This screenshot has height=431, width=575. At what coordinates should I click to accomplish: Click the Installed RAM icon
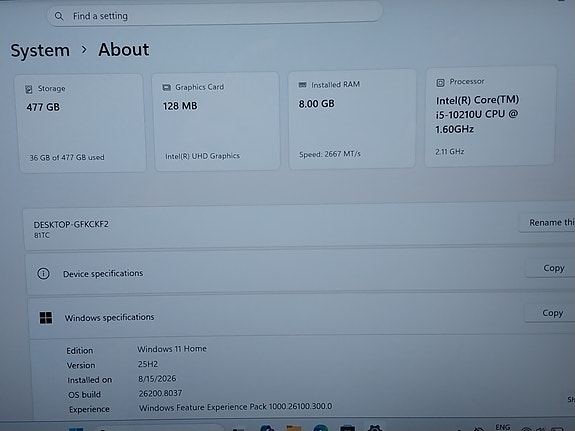click(x=302, y=85)
